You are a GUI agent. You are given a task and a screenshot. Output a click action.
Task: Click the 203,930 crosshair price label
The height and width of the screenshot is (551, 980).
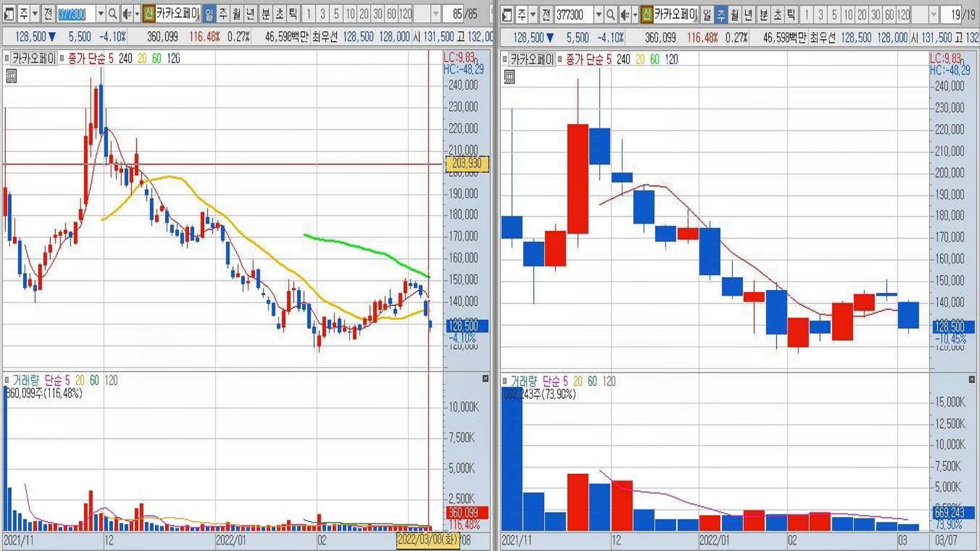coord(467,163)
